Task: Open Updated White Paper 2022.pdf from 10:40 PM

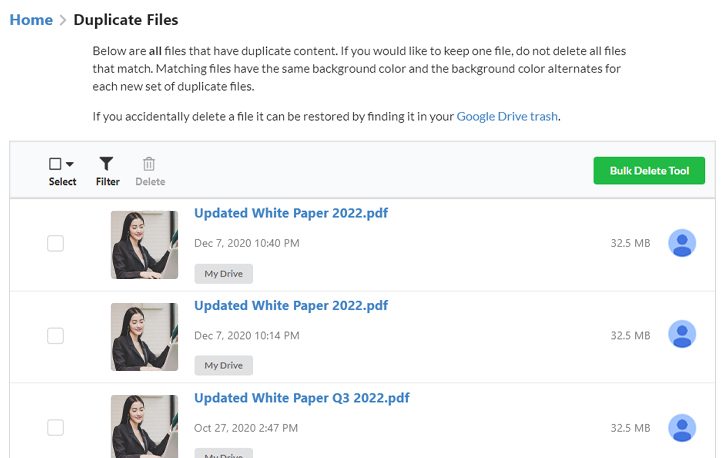Action: point(291,213)
